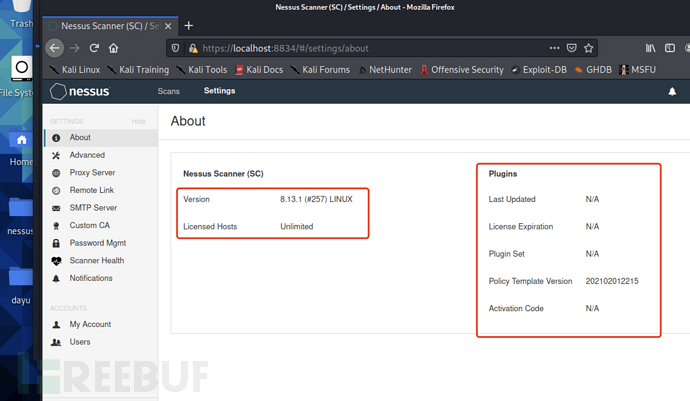The width and height of the screenshot is (690, 401).
Task: Click the Password Mgmt lock icon
Action: 56,243
